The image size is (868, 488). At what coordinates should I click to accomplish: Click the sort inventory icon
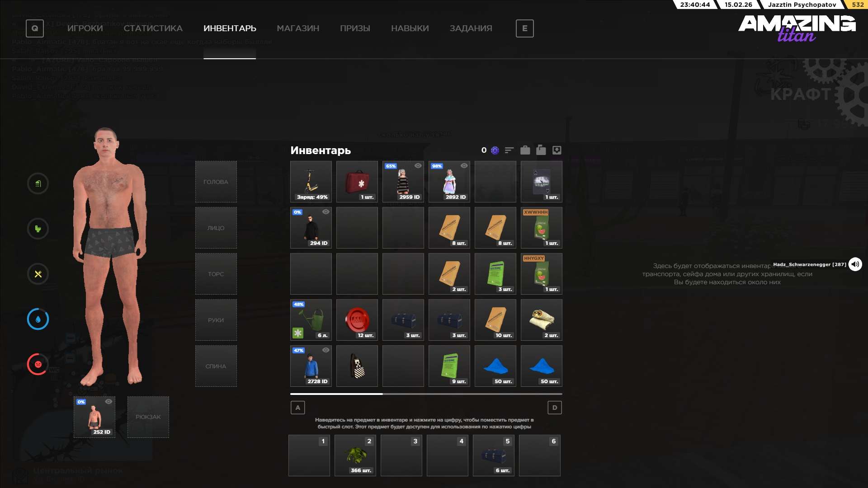pyautogui.click(x=509, y=150)
